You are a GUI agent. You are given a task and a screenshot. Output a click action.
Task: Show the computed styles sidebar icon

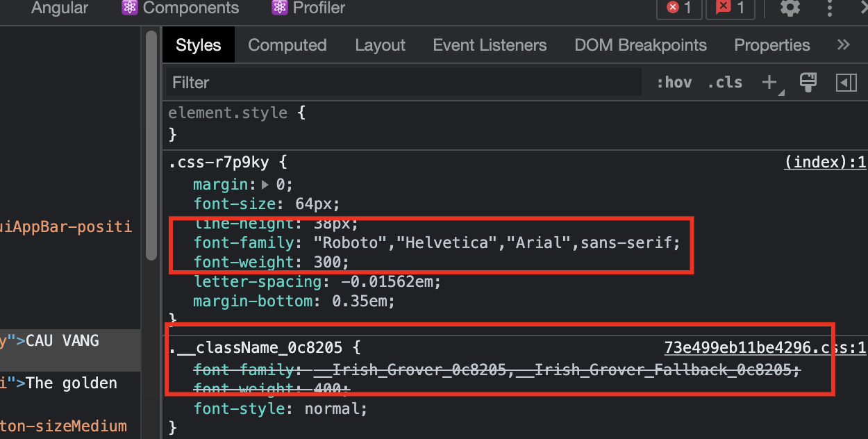pyautogui.click(x=846, y=82)
